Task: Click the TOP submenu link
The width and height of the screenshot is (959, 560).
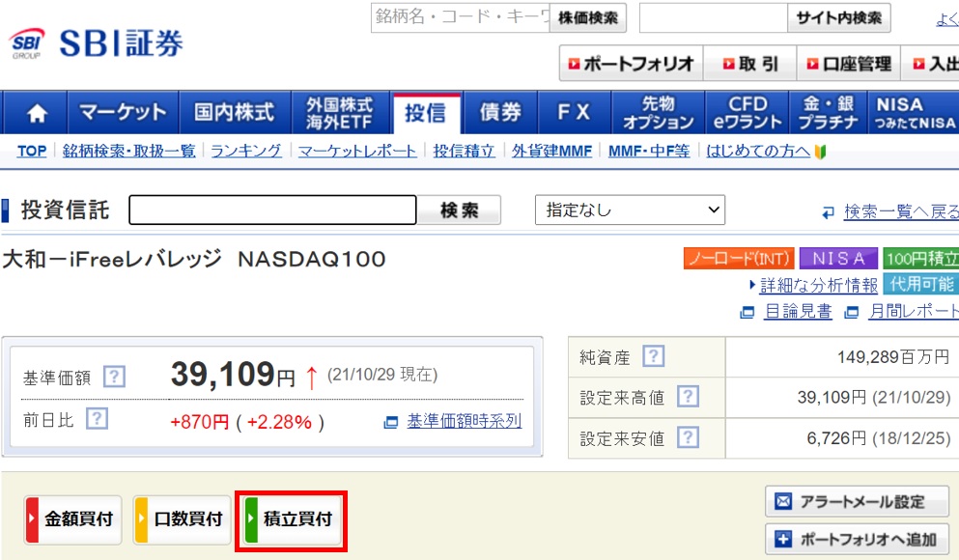Action: click(x=32, y=151)
